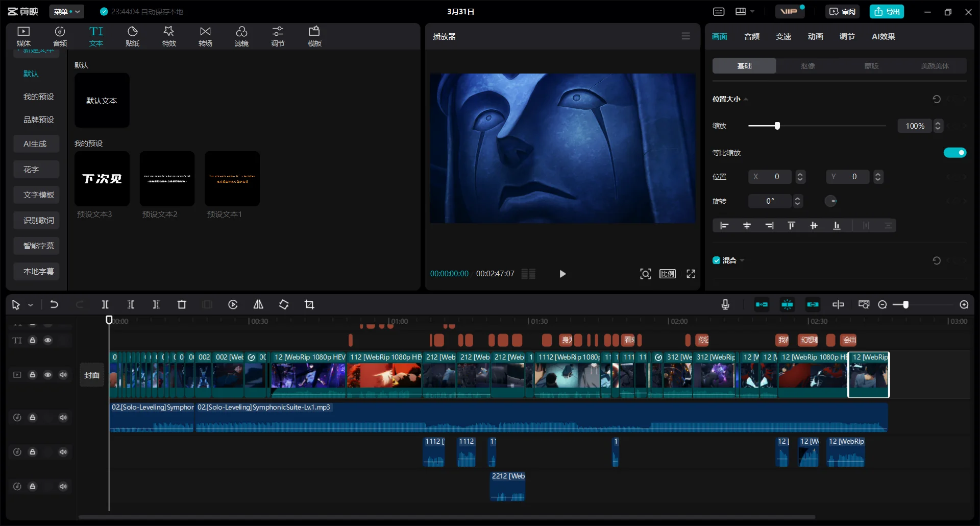Mute the main video track
980x526 pixels.
point(63,375)
